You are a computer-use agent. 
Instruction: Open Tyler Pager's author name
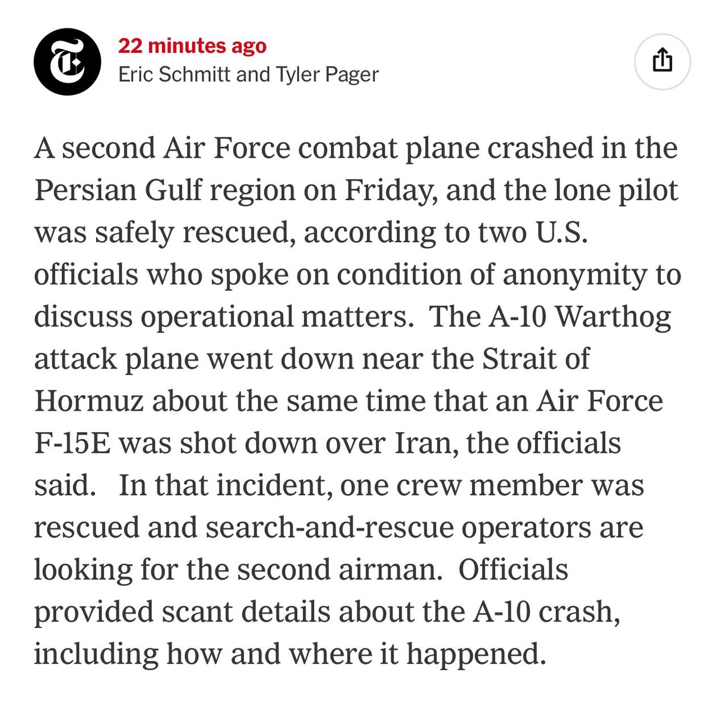(x=328, y=75)
